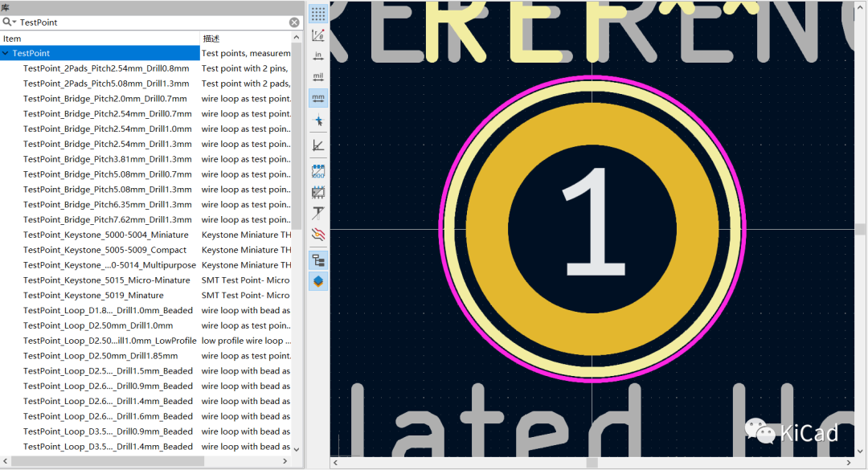868x470 pixels.
Task: Select TestPoint_Loop_D1.8..._Drill1.0mm_Beaded footprint
Action: click(x=108, y=311)
